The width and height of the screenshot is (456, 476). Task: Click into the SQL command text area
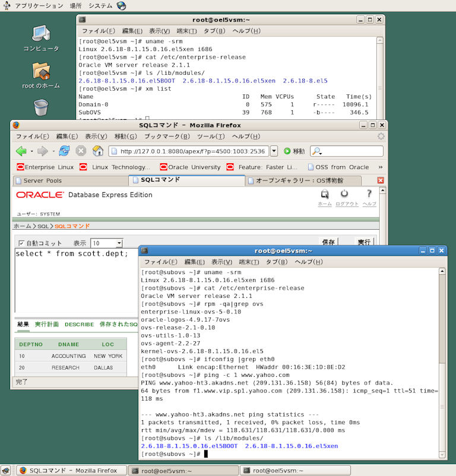(x=76, y=281)
